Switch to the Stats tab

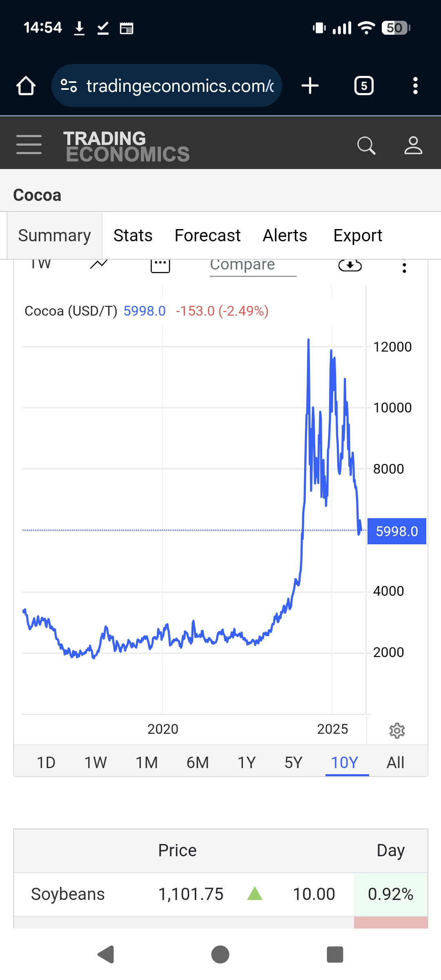pyautogui.click(x=133, y=236)
